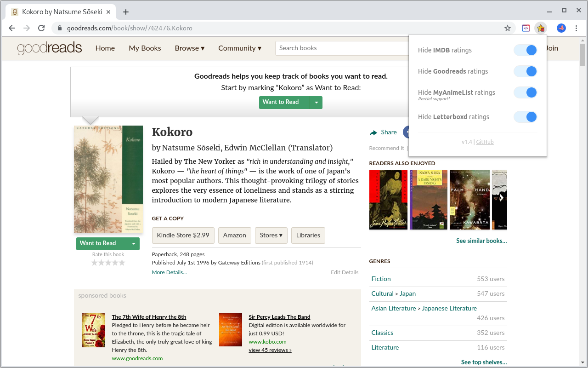Open the Browse dropdown menu
The height and width of the screenshot is (368, 588).
coord(189,48)
